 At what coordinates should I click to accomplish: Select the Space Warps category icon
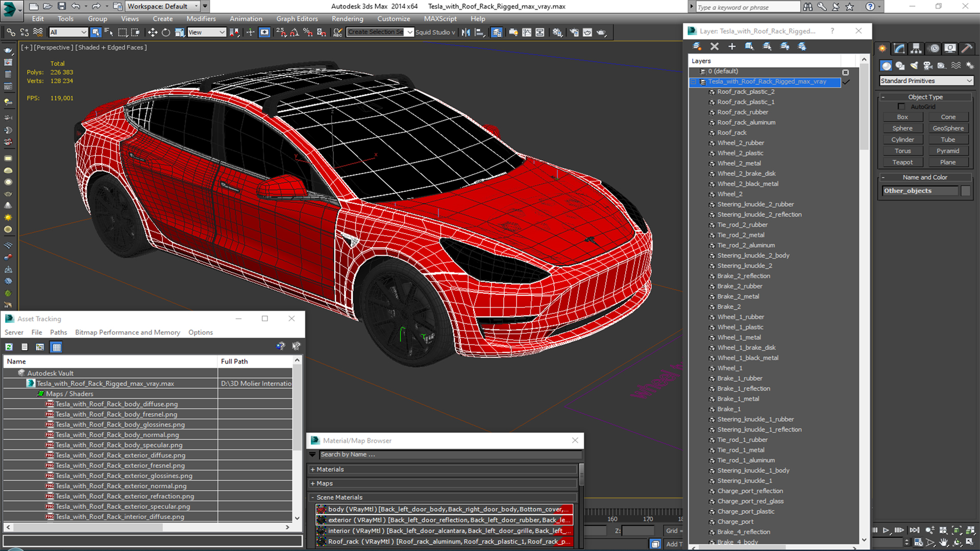pyautogui.click(x=956, y=66)
